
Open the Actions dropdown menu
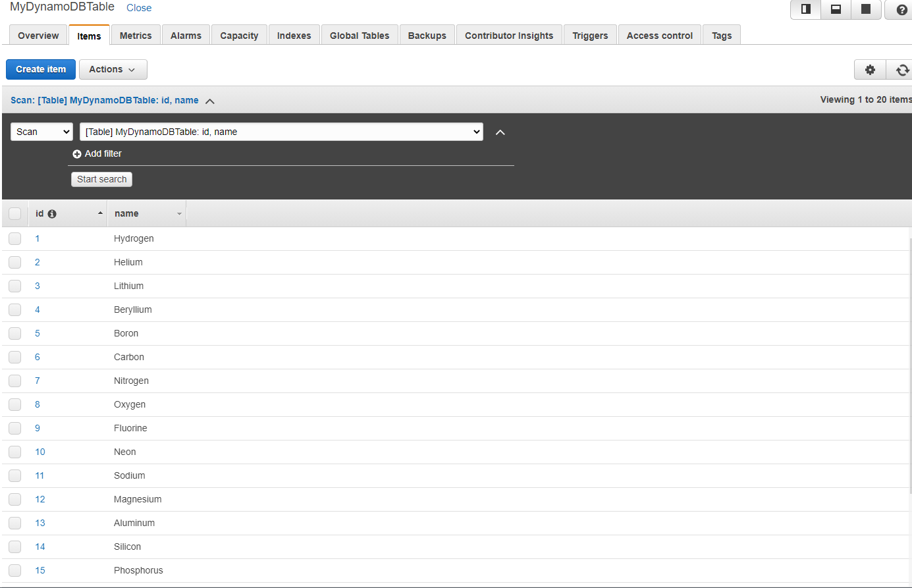pos(113,69)
